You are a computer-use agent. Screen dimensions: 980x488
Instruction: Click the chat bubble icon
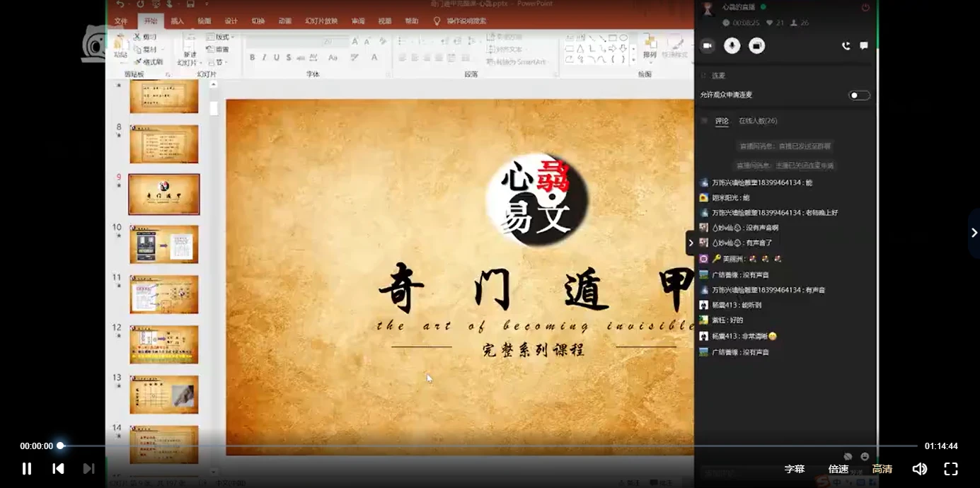pos(864,46)
